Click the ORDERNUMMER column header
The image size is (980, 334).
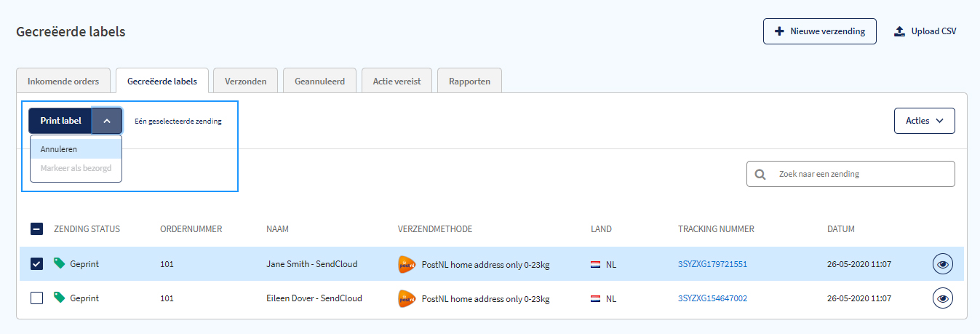191,229
